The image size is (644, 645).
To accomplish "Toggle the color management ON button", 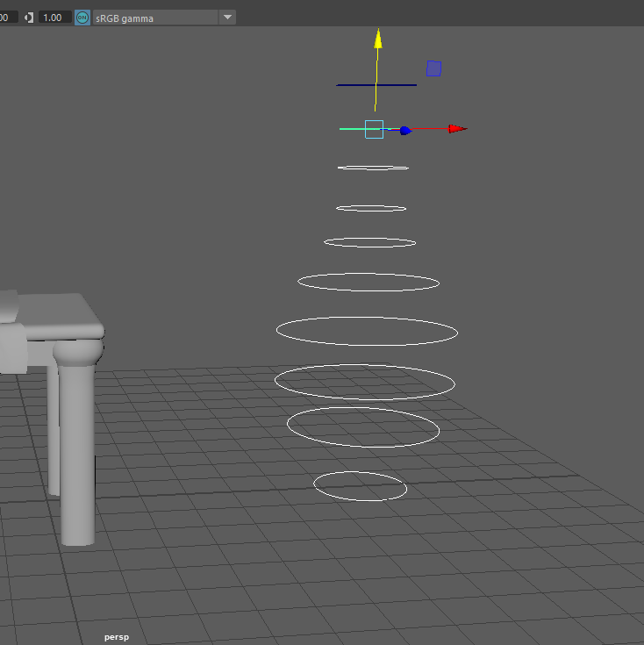I will click(82, 17).
